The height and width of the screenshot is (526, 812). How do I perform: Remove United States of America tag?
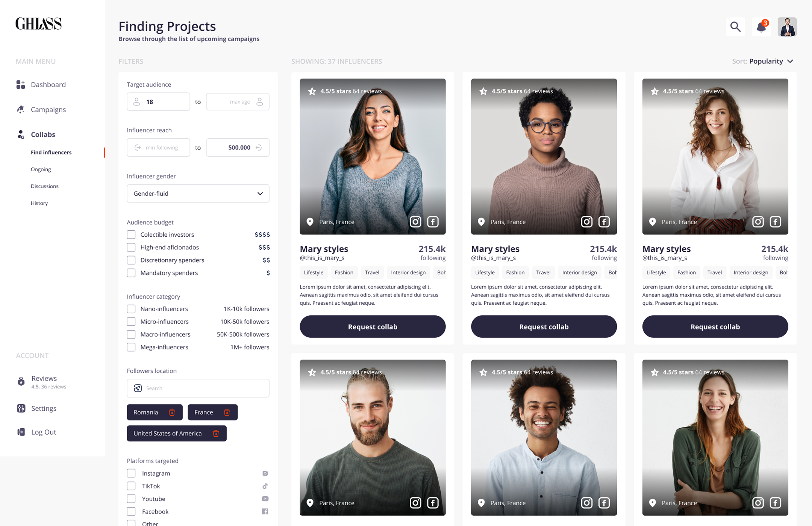tap(216, 433)
